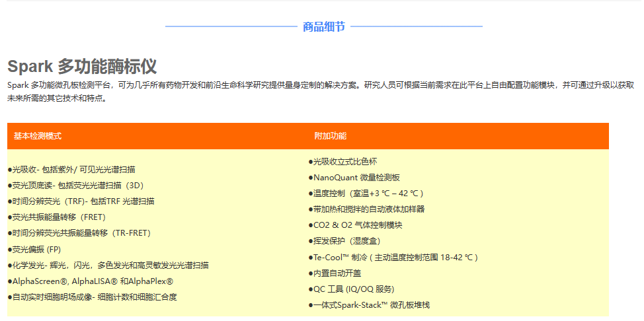This screenshot has height=321, width=644.
Task: Click the 时间分辨荧光 (TRF) line
Action: [81, 201]
